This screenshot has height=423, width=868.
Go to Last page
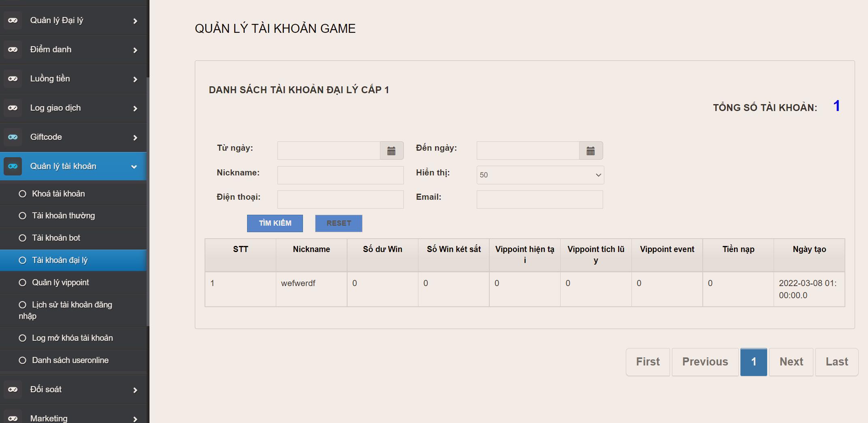click(837, 362)
